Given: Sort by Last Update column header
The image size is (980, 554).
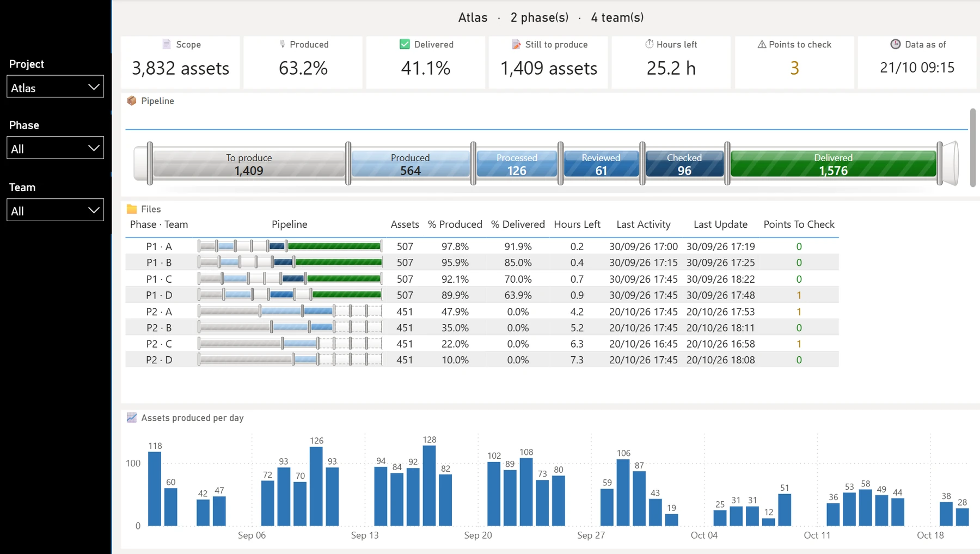Looking at the screenshot, I should pyautogui.click(x=720, y=224).
